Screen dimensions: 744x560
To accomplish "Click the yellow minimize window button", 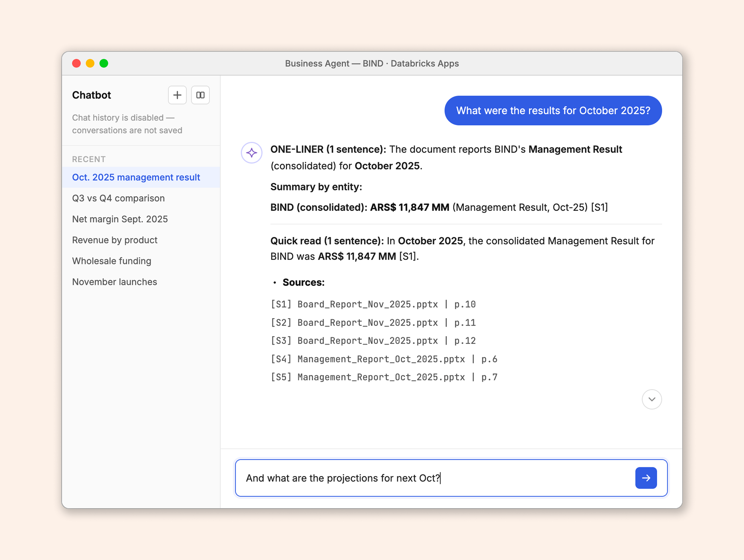I will [90, 63].
